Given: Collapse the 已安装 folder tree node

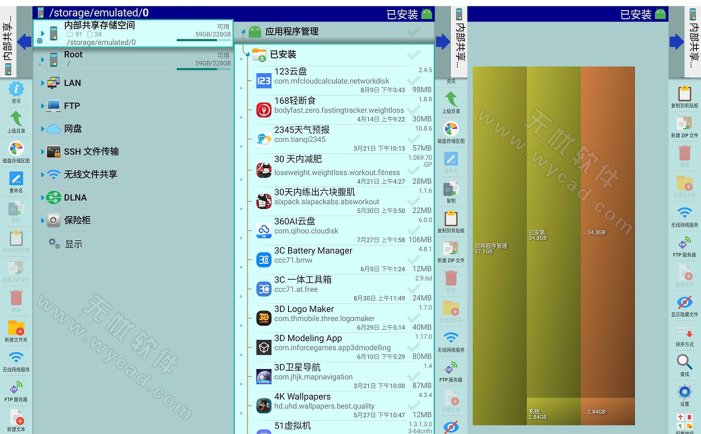Looking at the screenshot, I should click(x=247, y=55).
